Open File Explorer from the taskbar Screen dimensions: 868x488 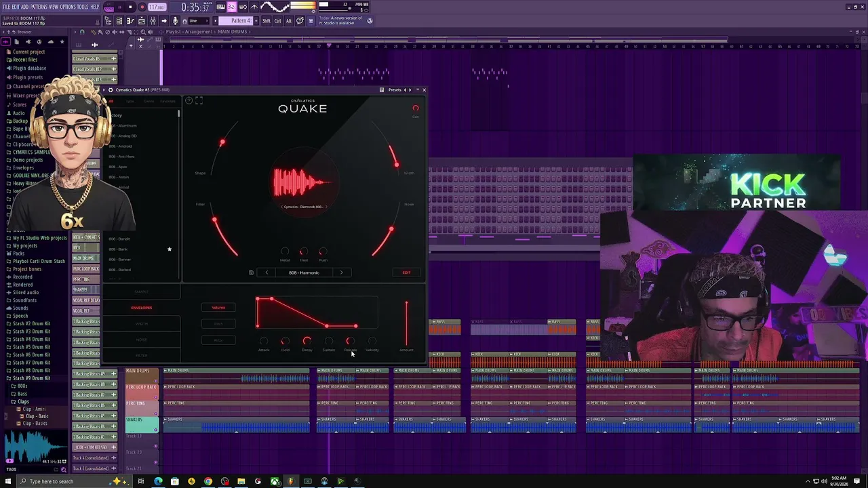[x=241, y=481]
